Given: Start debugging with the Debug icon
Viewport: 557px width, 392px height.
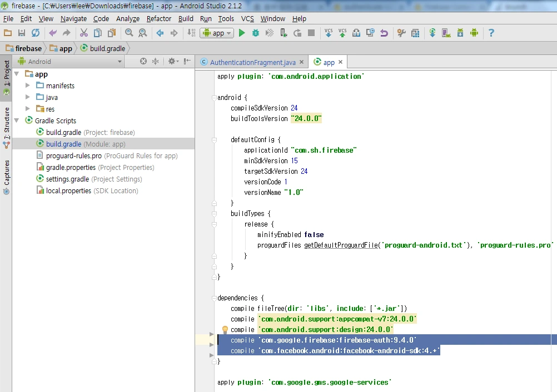Looking at the screenshot, I should coord(256,33).
